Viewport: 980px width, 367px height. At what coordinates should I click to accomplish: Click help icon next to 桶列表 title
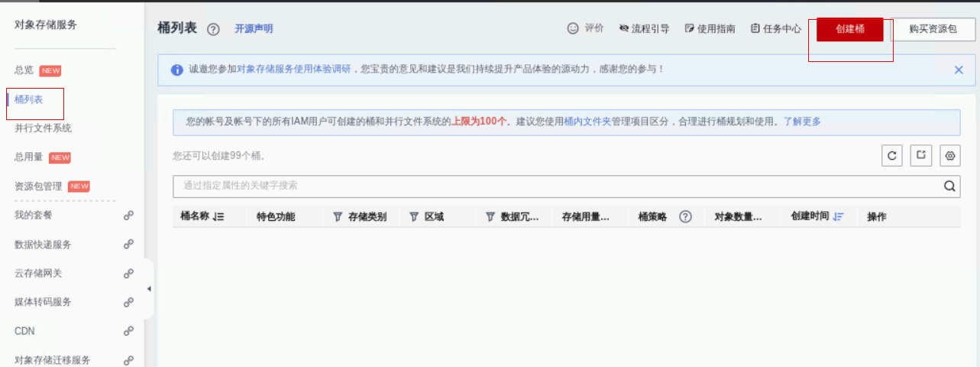coord(213,29)
